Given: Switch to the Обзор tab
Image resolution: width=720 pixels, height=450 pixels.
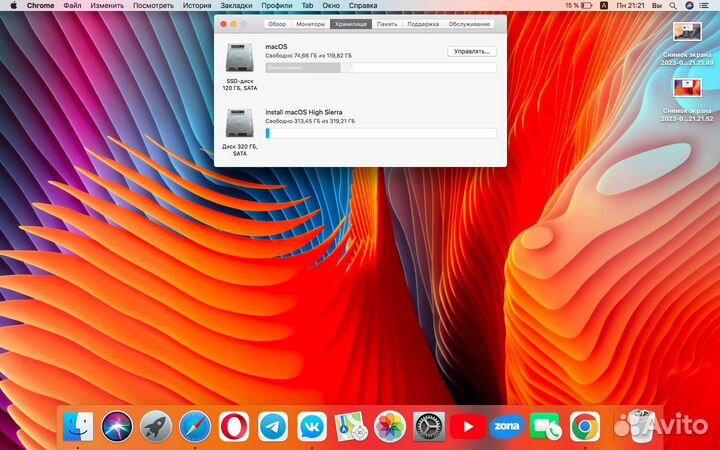Looking at the screenshot, I should pyautogui.click(x=277, y=24).
